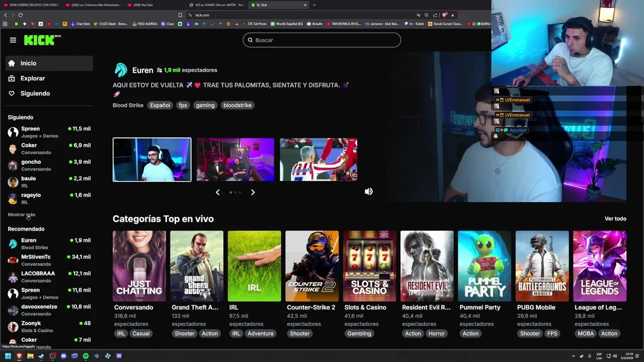Viewport: 644px width, 362px height.
Task: Click MOBA tag under League of Legends
Action: pyautogui.click(x=586, y=333)
